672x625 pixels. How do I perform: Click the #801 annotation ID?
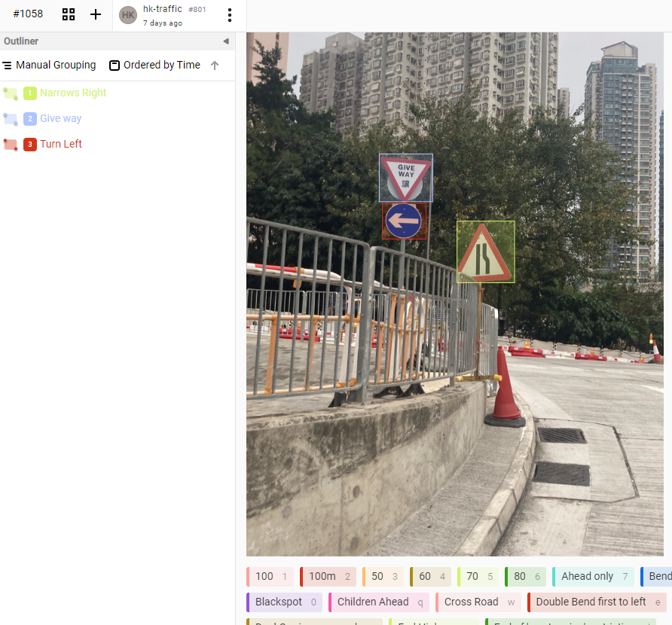tap(197, 10)
